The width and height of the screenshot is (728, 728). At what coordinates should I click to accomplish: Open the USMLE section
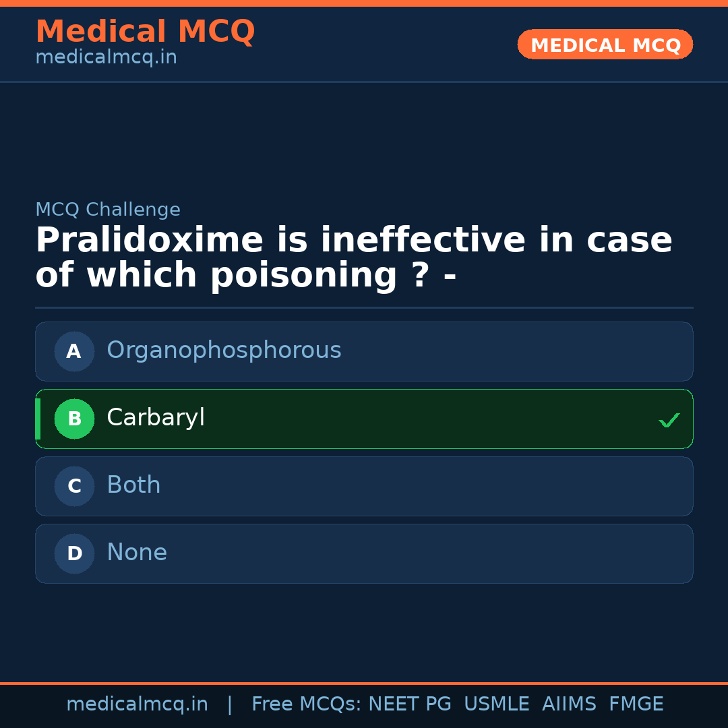click(497, 704)
